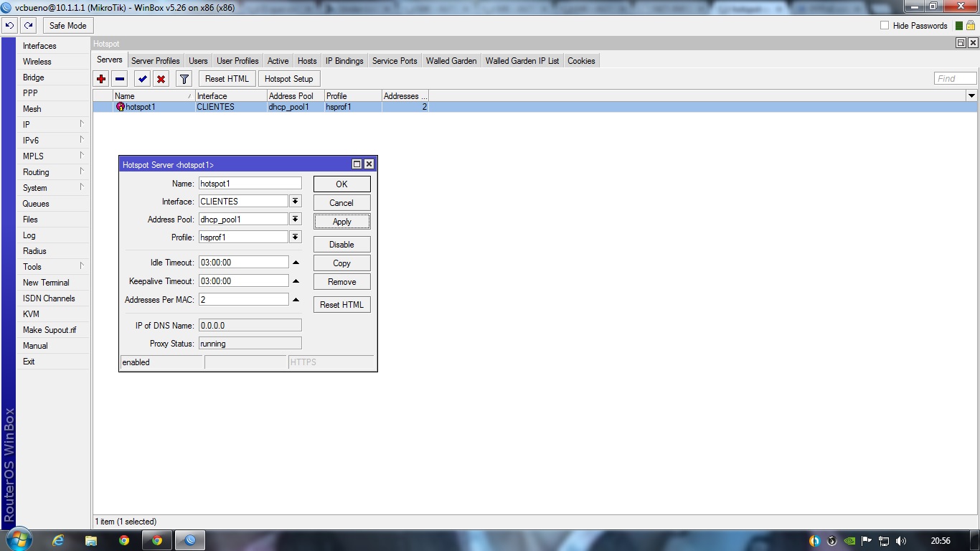Click Reset HTML in the server dialog
This screenshot has width=980, height=551.
click(x=341, y=305)
